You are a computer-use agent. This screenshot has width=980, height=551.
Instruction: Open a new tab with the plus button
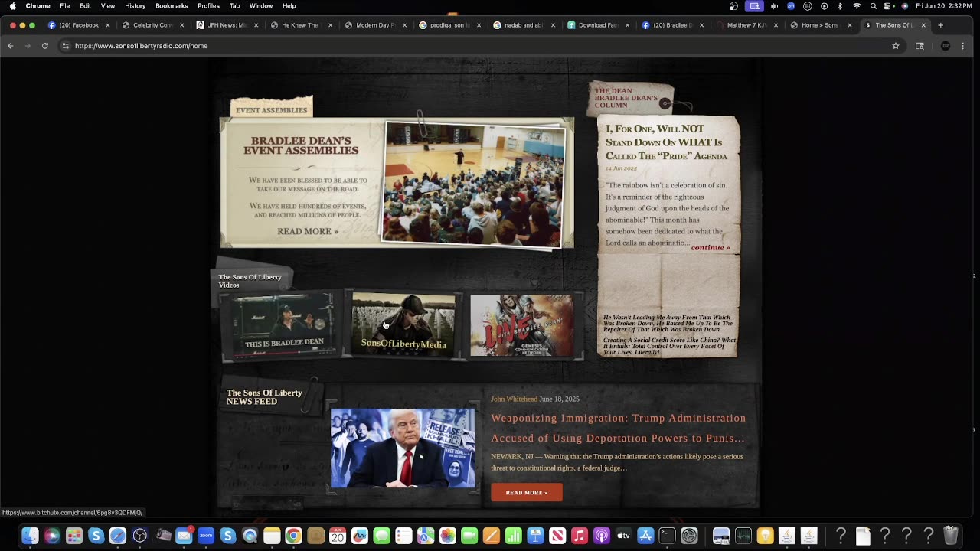pyautogui.click(x=941, y=25)
